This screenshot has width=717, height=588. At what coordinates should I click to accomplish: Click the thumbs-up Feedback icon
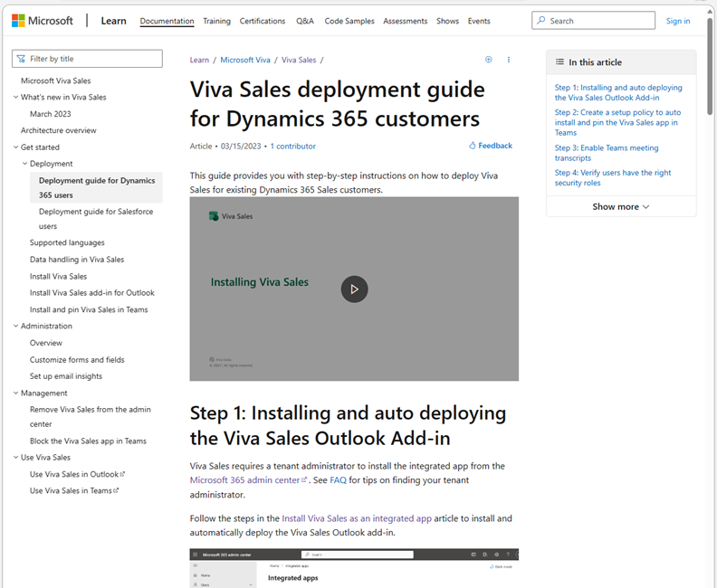pos(472,146)
